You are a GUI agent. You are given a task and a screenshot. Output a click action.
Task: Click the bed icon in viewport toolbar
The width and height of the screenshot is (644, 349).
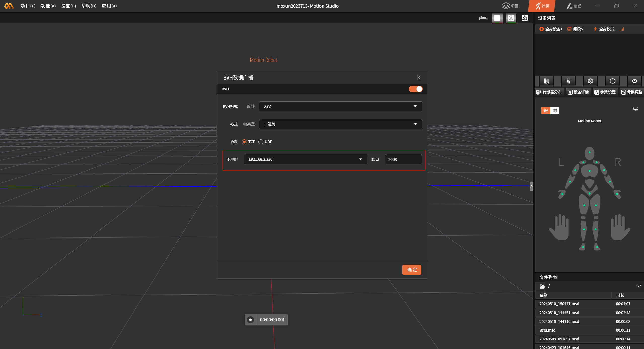click(483, 18)
